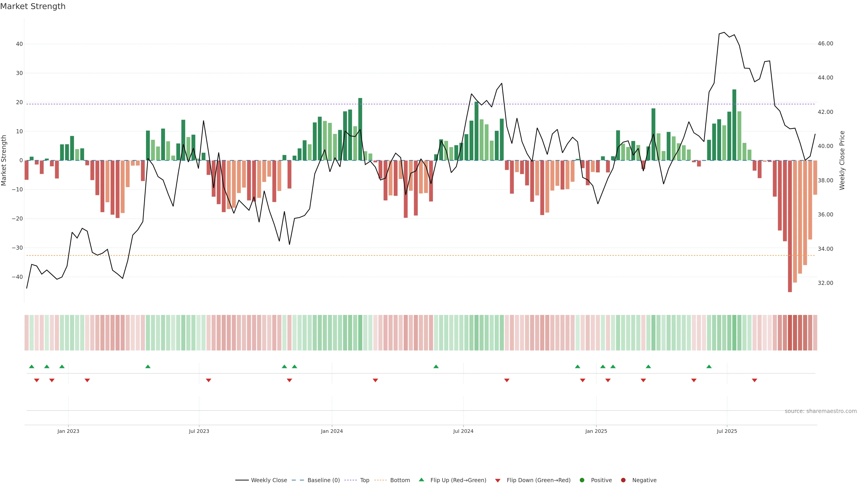Click the first flip-up marker before Jan 2023

click(32, 366)
